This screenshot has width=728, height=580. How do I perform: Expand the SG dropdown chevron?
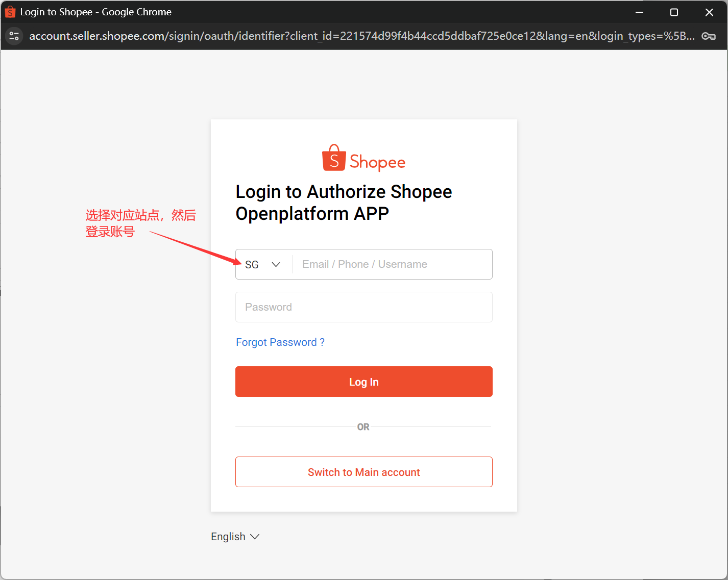276,264
